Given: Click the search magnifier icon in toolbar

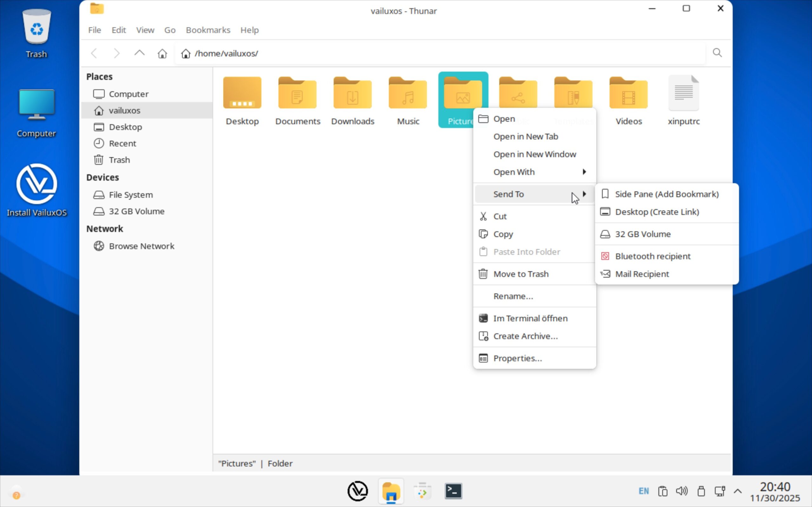Looking at the screenshot, I should click(717, 53).
